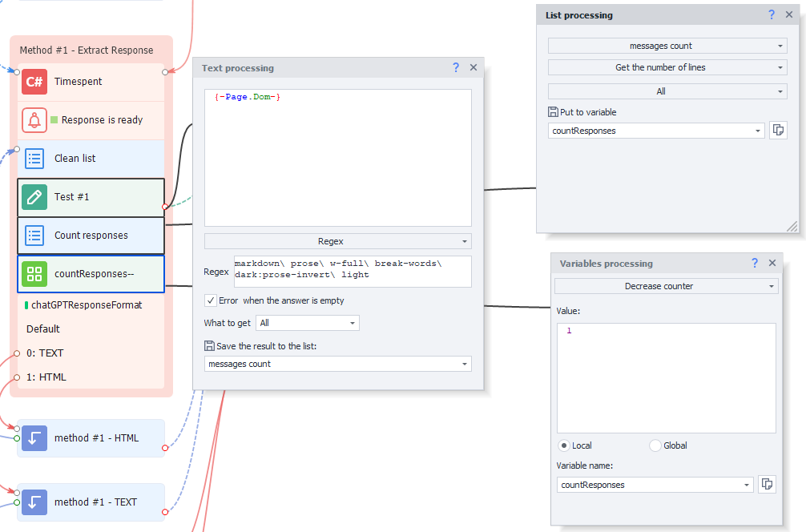Click in the Regex pattern input field

pyautogui.click(x=352, y=272)
